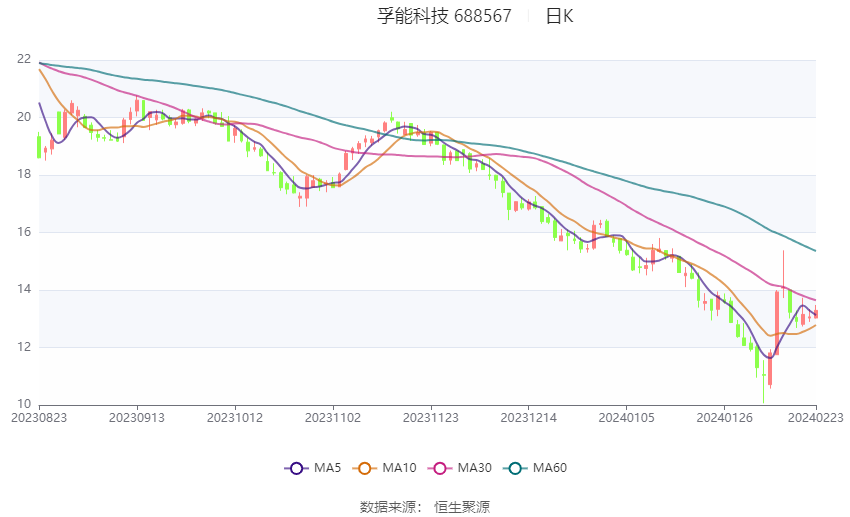Image resolution: width=850 pixels, height=517 pixels.
Task: Click the y-axis value 22
Action: point(24,59)
